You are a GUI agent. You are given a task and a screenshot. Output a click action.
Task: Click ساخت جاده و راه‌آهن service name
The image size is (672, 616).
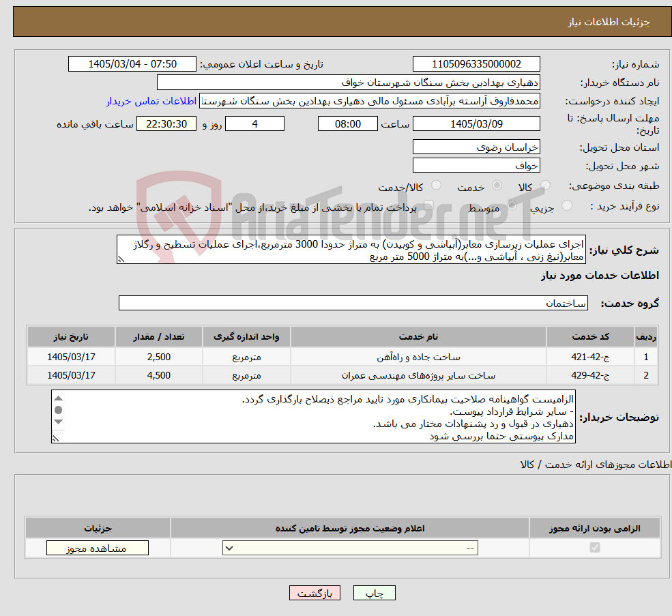(x=418, y=357)
